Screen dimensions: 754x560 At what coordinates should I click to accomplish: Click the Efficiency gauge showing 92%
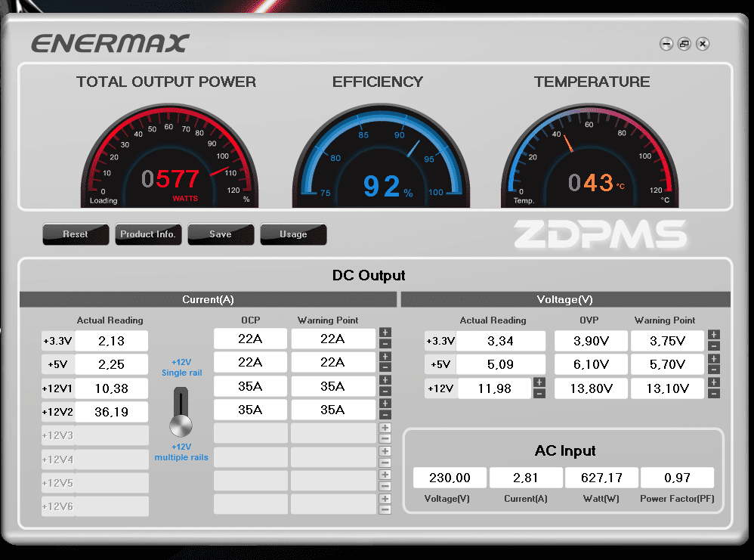[381, 156]
